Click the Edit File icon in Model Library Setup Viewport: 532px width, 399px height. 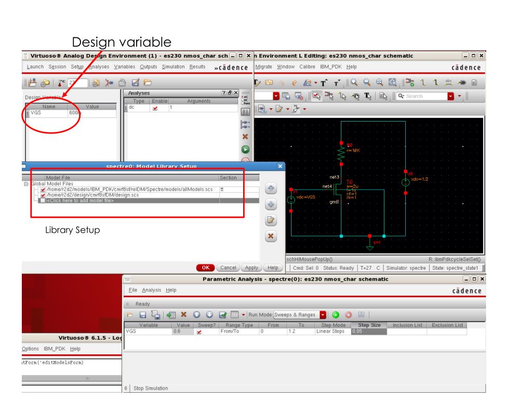[271, 220]
